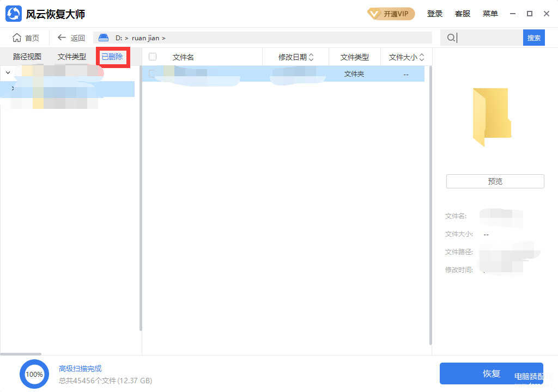The height and width of the screenshot is (392, 558).
Task: Click the 文件名 column header
Action: [x=183, y=57]
